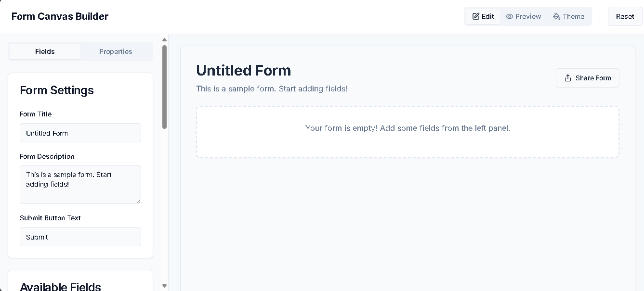The image size is (644, 291).
Task: Switch to Theme mode
Action: pyautogui.click(x=569, y=16)
